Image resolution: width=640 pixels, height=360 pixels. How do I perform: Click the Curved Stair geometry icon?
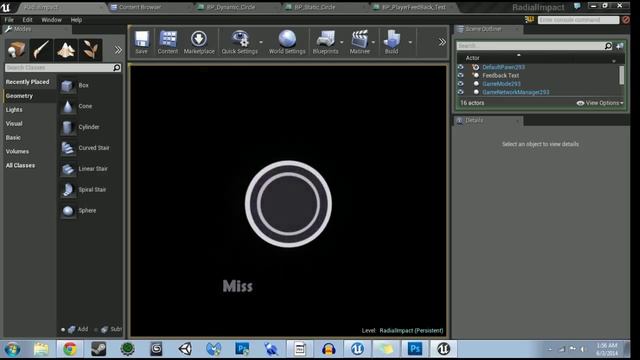click(x=67, y=148)
